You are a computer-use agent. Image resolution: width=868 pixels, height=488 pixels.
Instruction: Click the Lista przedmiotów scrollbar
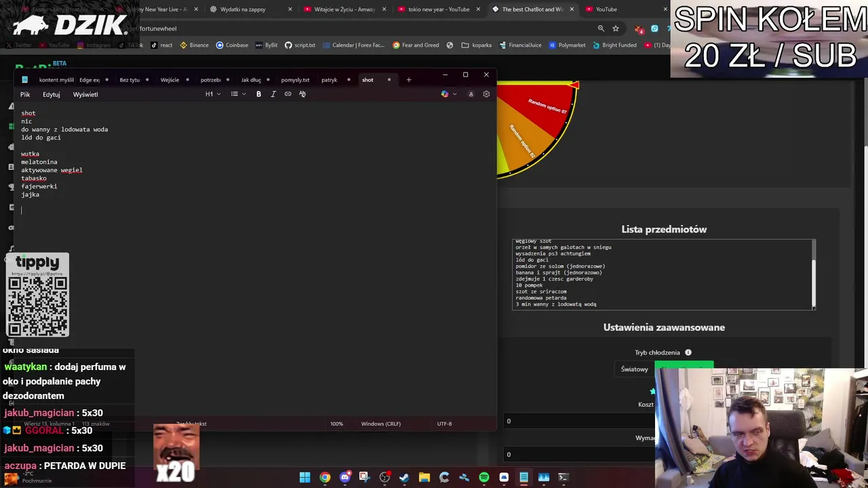pyautogui.click(x=812, y=274)
